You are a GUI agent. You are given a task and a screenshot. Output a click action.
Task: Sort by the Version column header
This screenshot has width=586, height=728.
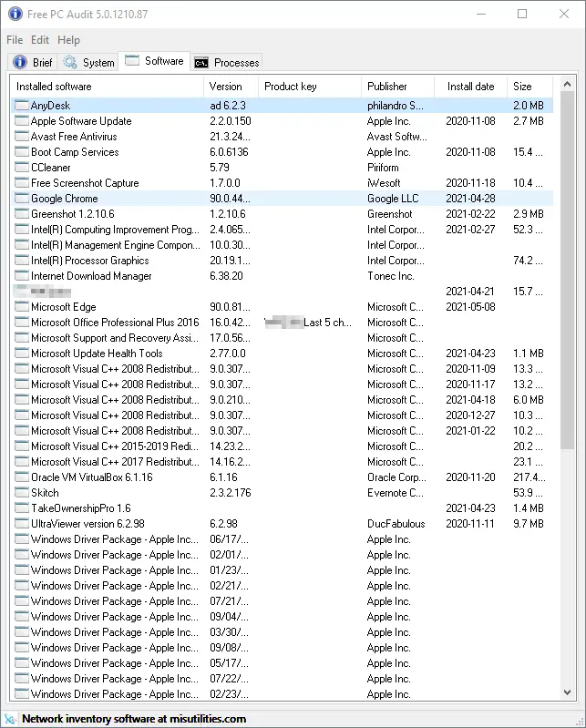coord(231,87)
